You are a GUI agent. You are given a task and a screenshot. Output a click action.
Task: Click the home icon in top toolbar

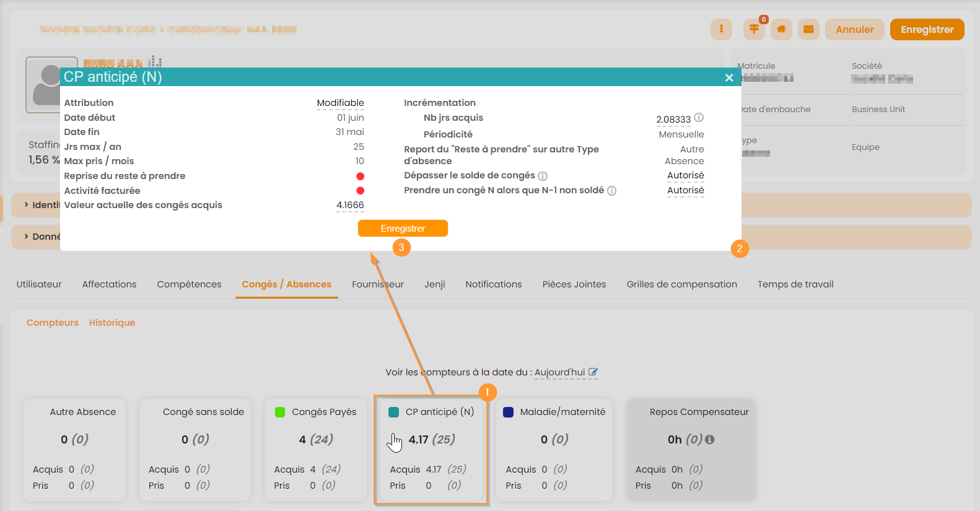[781, 29]
